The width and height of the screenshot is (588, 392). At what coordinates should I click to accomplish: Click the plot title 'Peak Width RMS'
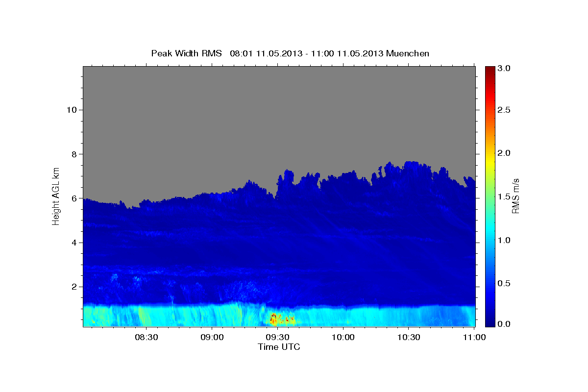pos(186,53)
